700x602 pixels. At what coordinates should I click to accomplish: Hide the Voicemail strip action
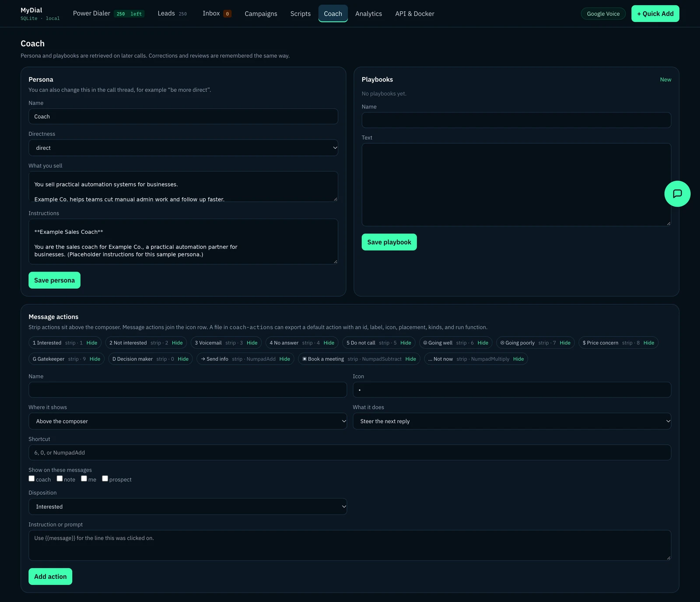coord(252,343)
